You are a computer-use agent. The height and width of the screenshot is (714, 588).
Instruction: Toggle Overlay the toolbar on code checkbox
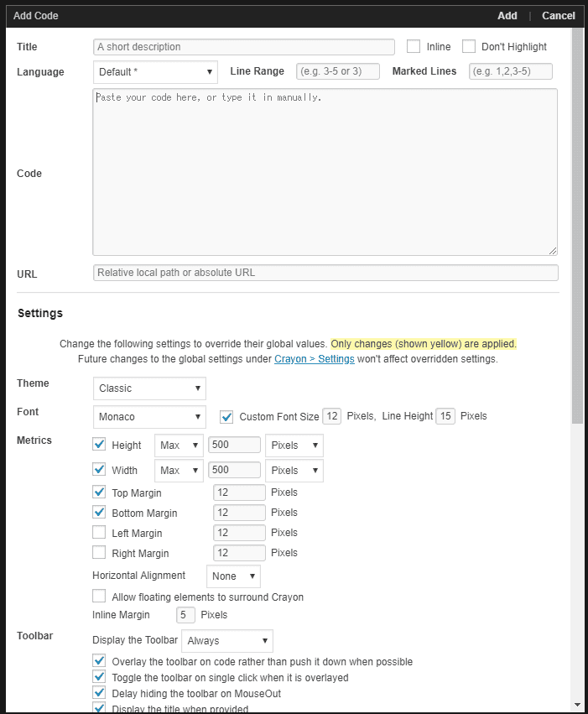tap(99, 661)
